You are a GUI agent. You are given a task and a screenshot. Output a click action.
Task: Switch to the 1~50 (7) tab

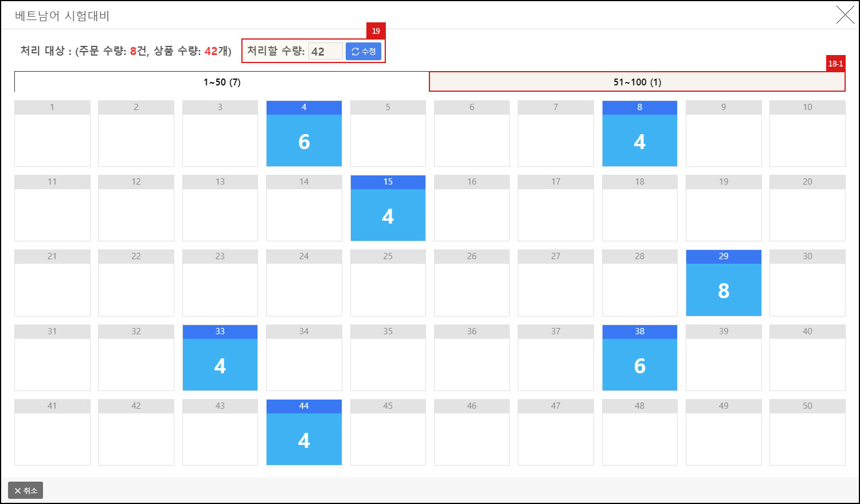pos(221,81)
